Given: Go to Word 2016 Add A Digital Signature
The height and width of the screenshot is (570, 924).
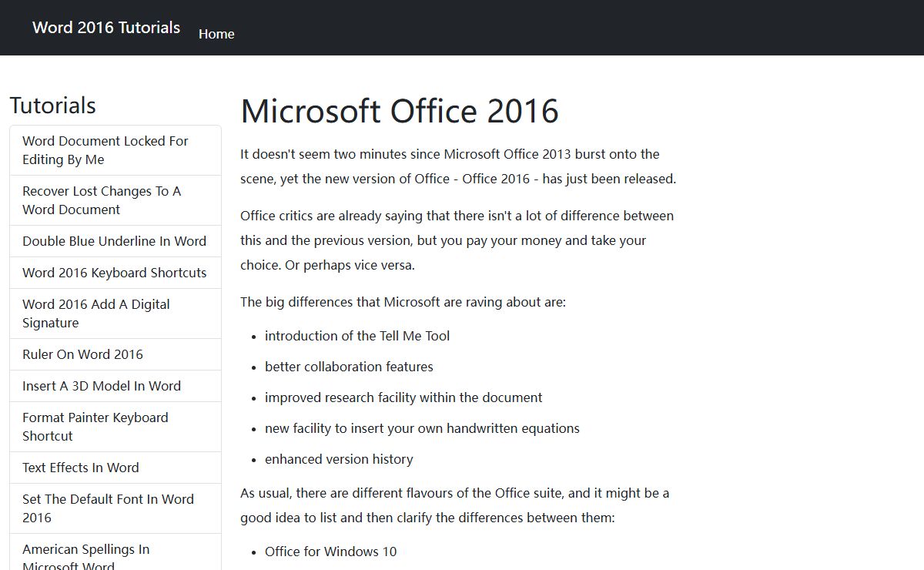Looking at the screenshot, I should click(96, 313).
